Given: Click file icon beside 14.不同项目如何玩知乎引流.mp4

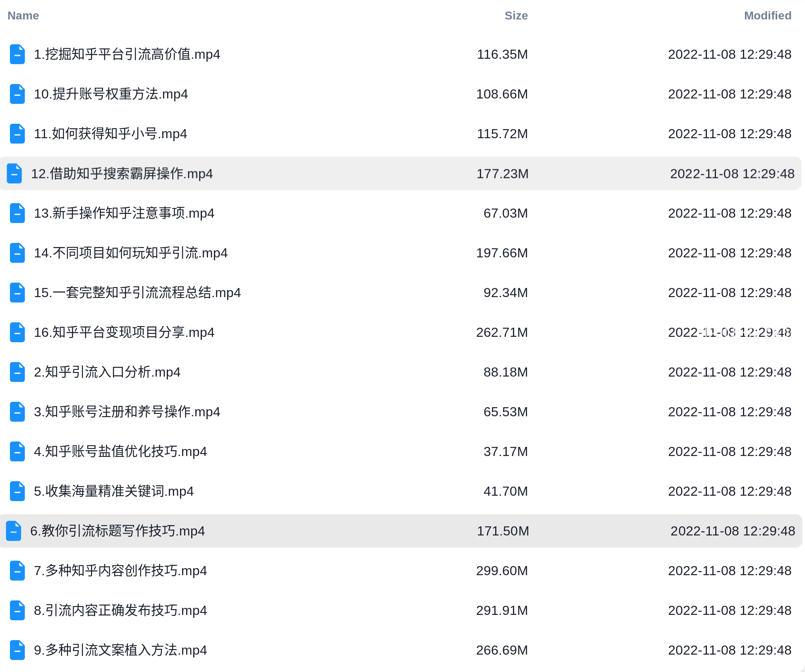Looking at the screenshot, I should point(17,253).
